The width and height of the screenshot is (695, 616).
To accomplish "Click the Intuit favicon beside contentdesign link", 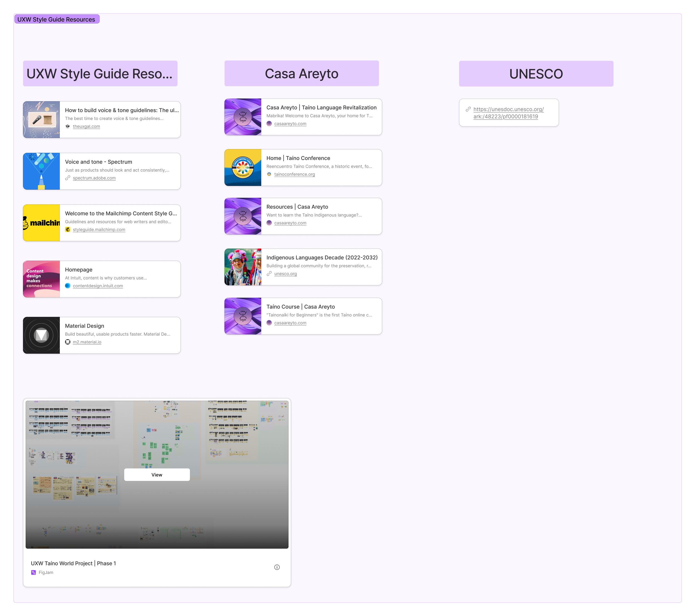I will [68, 286].
